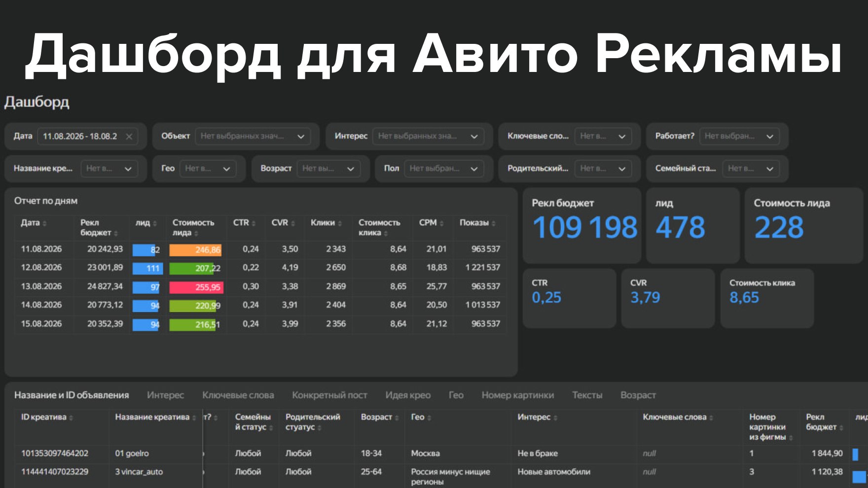Open the Идея крео tab

click(408, 395)
